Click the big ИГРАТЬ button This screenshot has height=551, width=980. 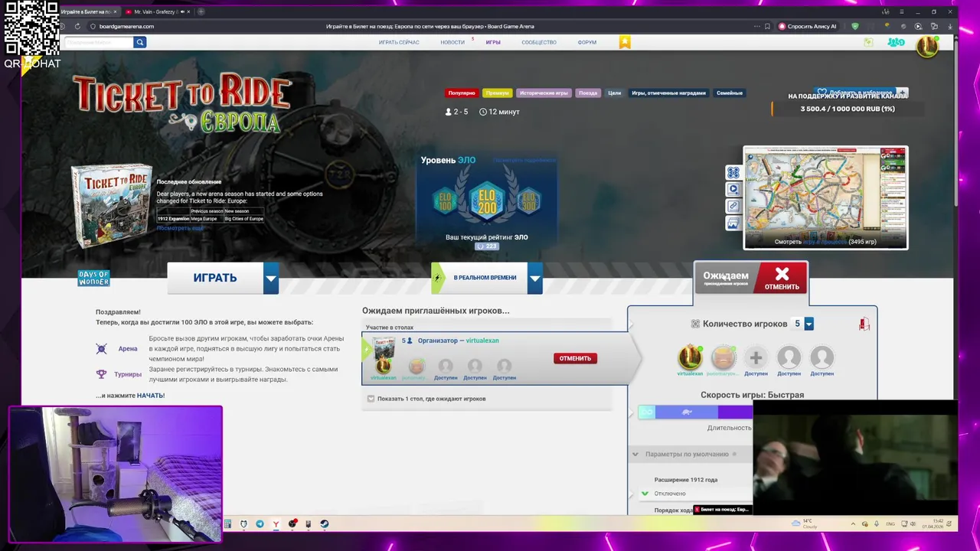click(215, 278)
